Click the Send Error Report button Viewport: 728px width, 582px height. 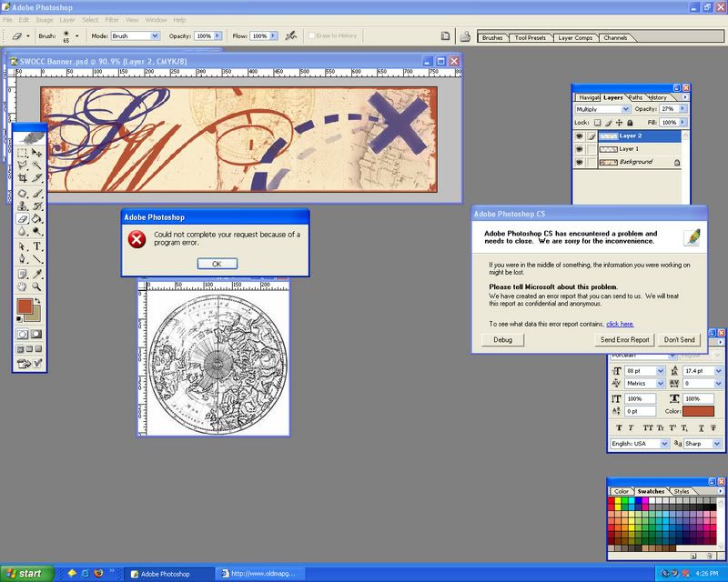coord(624,340)
